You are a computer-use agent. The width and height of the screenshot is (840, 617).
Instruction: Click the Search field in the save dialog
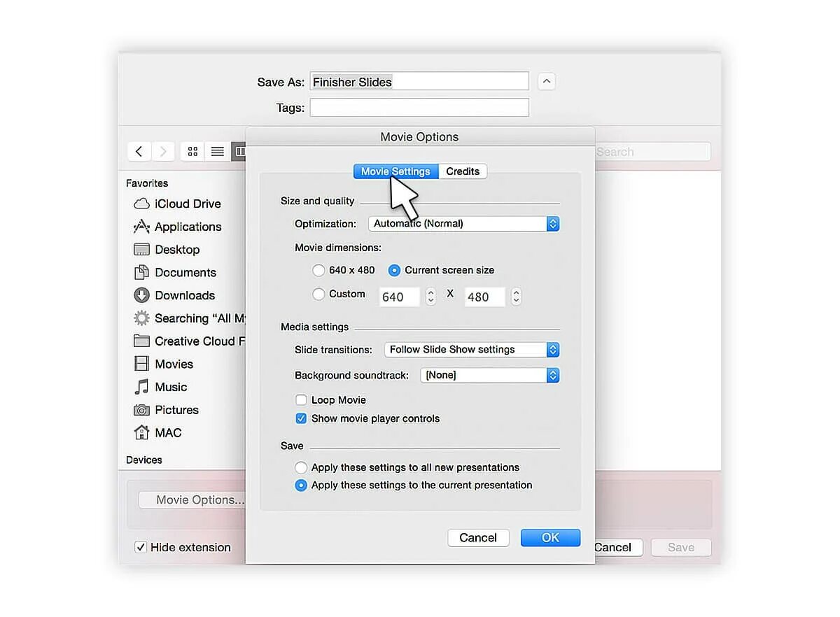(x=652, y=151)
